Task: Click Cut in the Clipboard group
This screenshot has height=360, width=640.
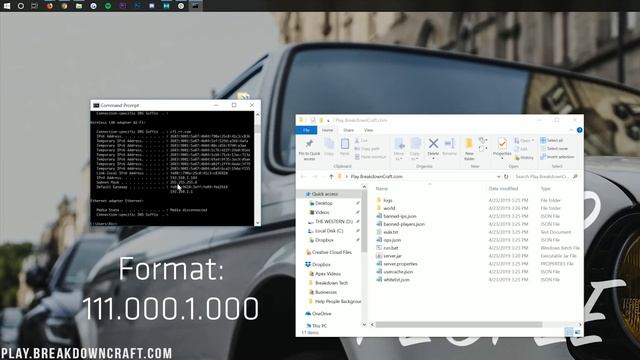Action: click(x=361, y=140)
